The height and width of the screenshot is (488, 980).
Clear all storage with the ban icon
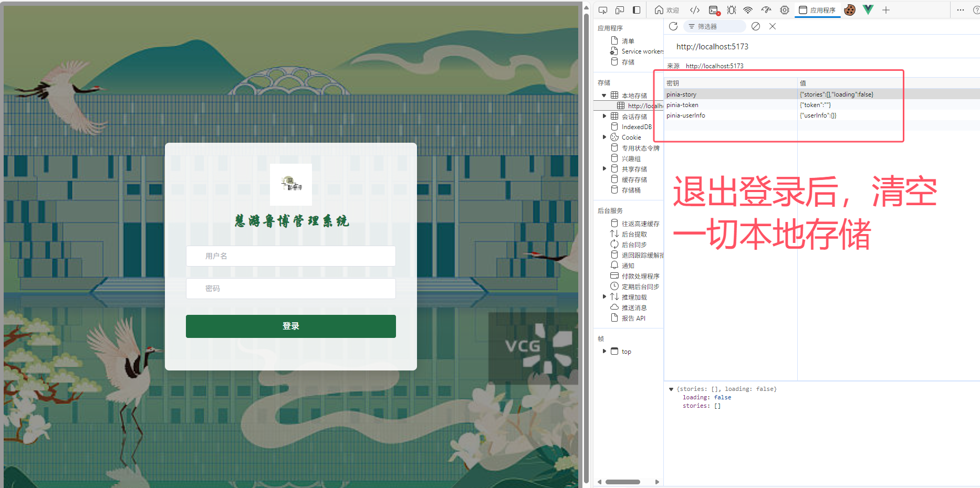[756, 26]
